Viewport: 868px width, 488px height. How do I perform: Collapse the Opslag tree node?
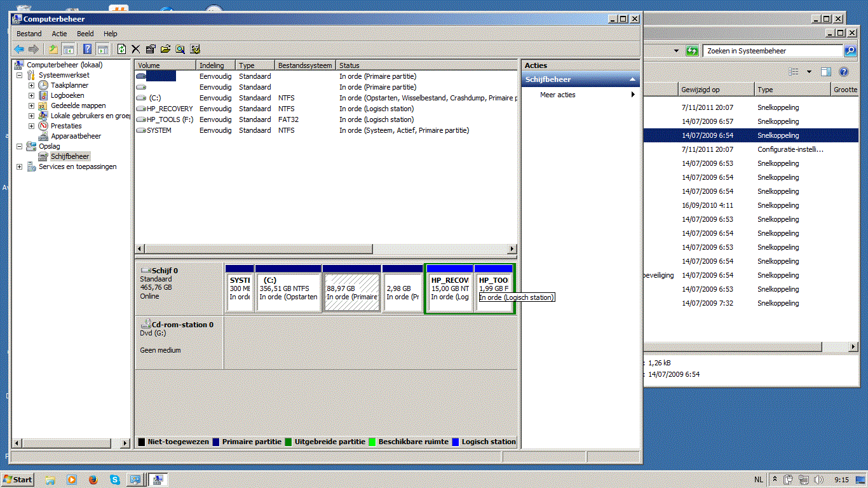pyautogui.click(x=19, y=146)
